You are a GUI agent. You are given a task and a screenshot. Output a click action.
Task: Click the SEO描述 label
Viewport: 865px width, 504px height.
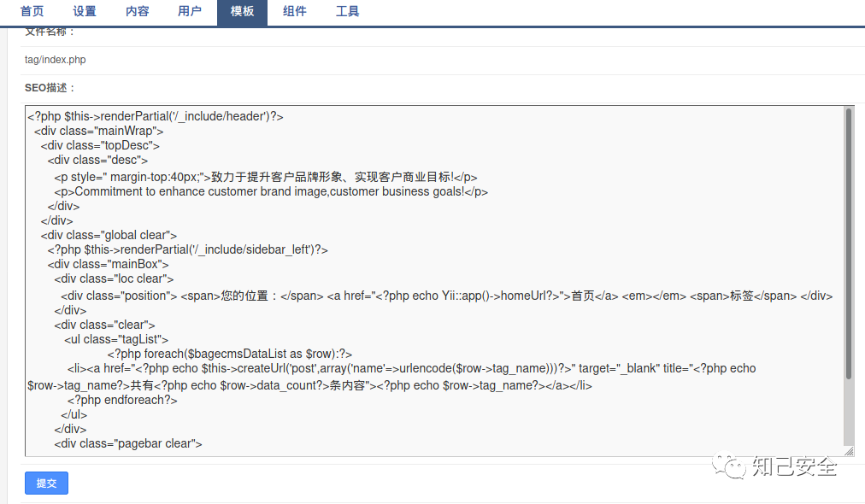49,88
